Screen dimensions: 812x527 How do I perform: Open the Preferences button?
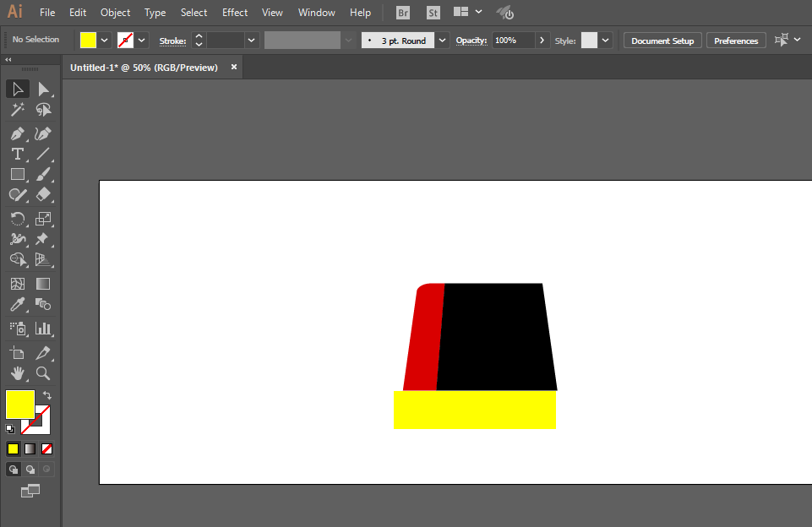736,41
